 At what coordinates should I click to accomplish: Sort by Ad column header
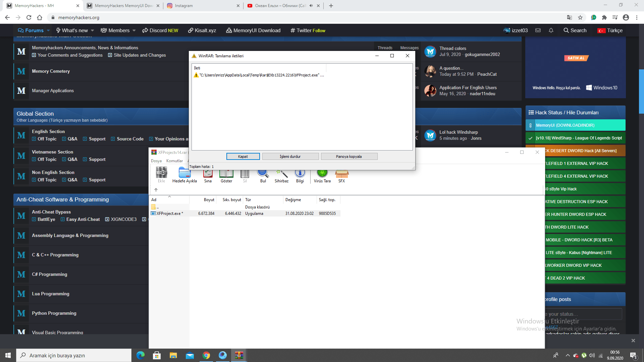169,200
